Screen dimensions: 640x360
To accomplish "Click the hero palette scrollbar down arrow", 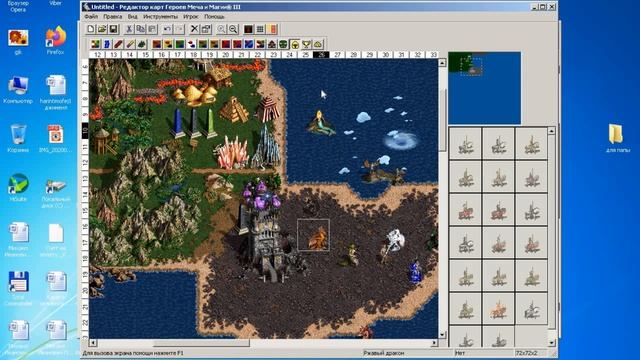I will (x=551, y=343).
